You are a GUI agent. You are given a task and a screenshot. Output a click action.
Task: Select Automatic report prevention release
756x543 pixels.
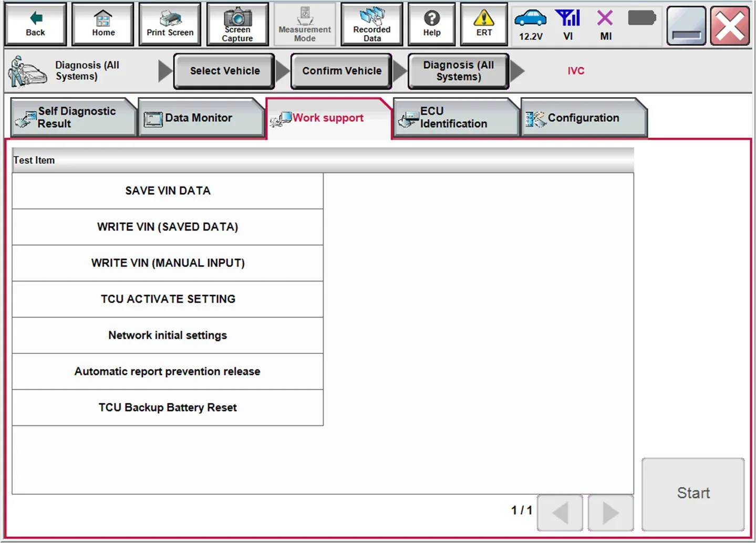pyautogui.click(x=168, y=372)
